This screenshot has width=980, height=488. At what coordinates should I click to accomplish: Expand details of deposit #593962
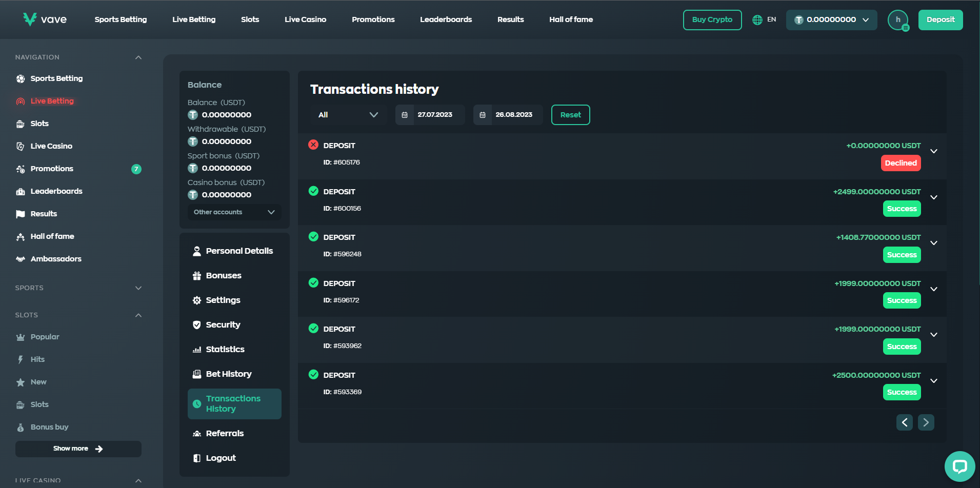tap(934, 335)
